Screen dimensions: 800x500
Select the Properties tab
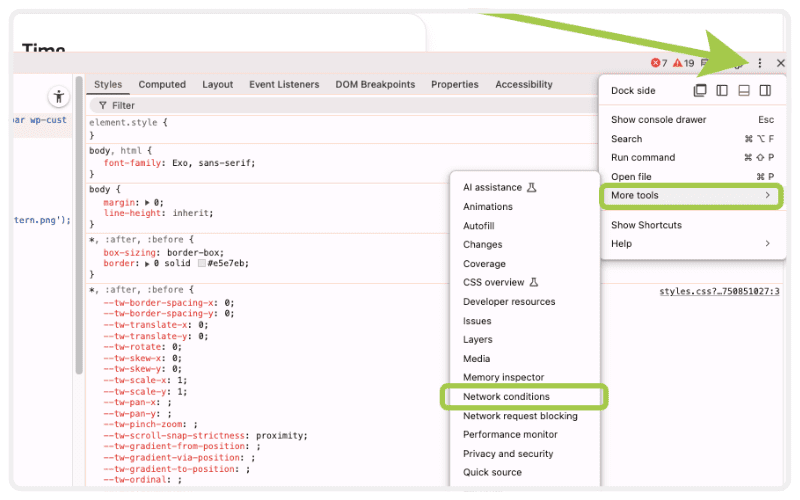455,84
